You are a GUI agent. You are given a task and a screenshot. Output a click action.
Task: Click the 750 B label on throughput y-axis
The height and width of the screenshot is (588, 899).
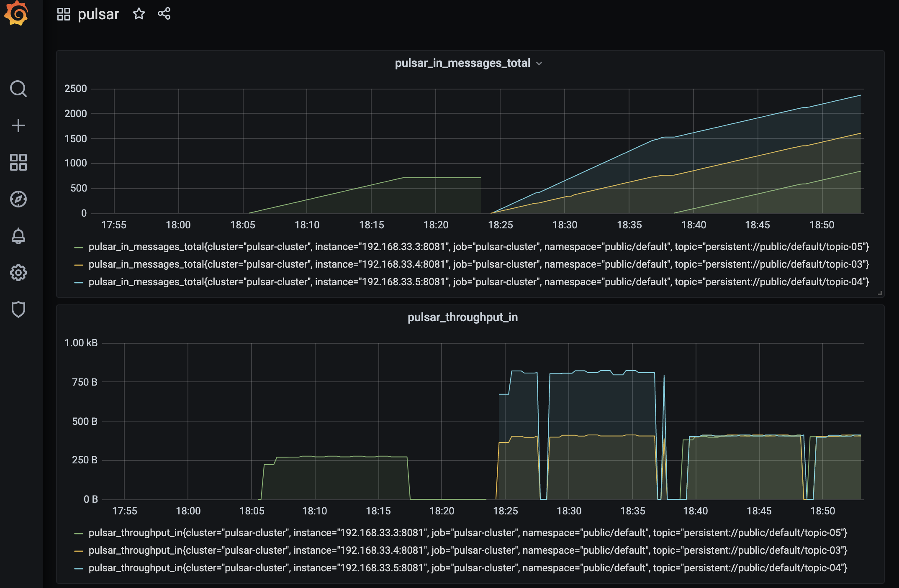[85, 382]
